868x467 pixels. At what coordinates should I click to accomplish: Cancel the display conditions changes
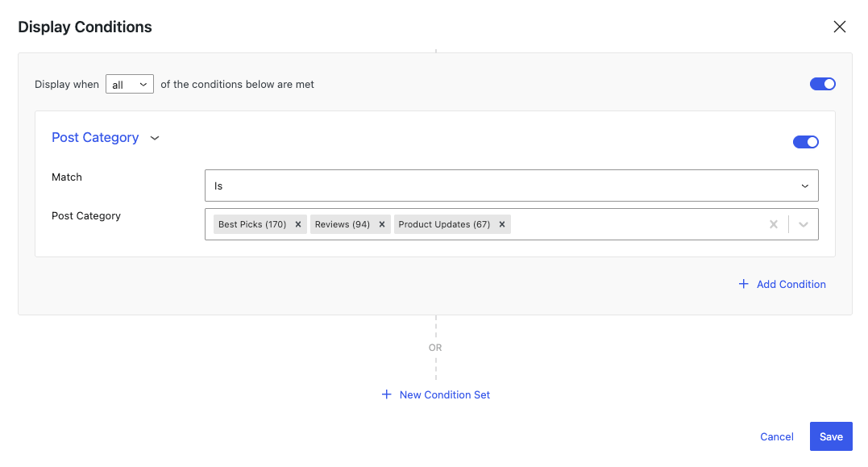point(777,436)
